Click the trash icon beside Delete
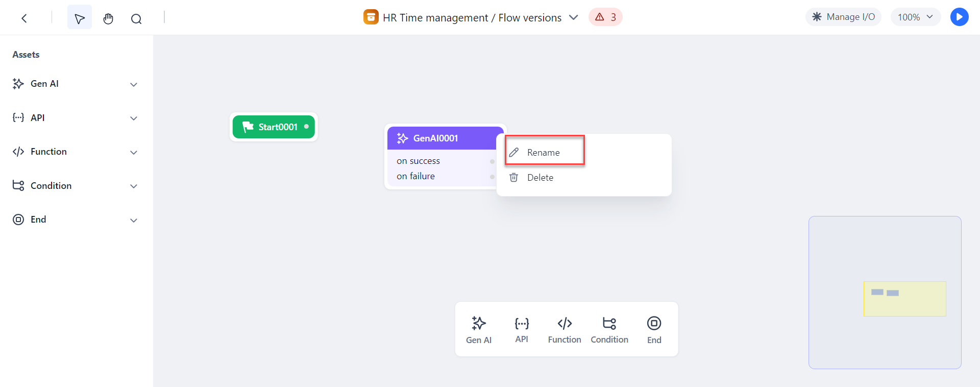Image resolution: width=980 pixels, height=387 pixels. [x=514, y=178]
